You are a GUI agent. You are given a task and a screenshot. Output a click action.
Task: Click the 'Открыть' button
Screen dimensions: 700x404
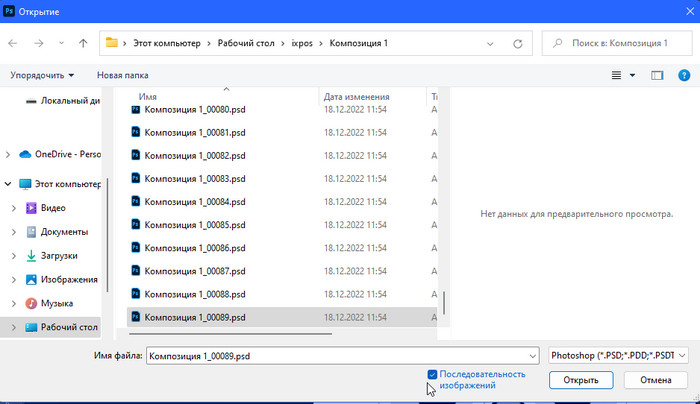point(581,380)
